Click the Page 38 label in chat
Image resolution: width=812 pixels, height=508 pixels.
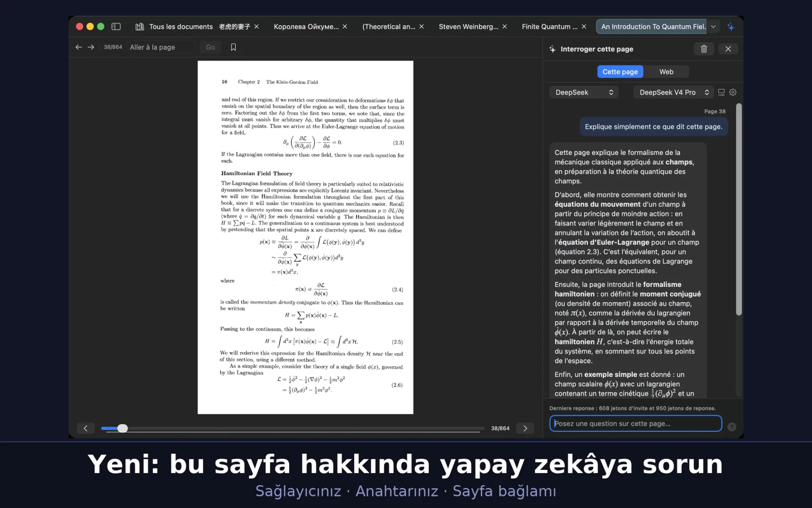[715, 111]
